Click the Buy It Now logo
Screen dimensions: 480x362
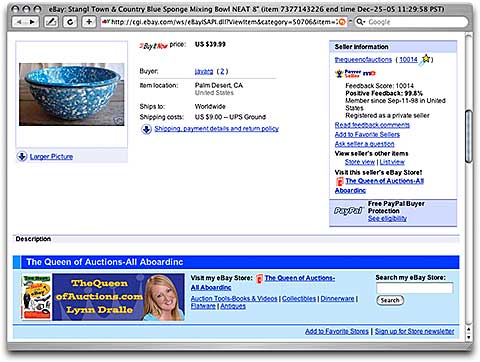[153, 46]
